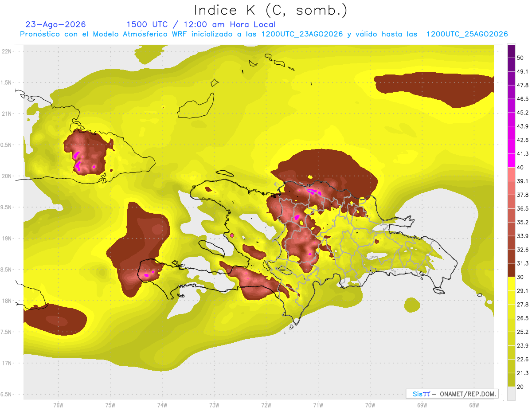Click the light gray colorbar segment below 20
Viewport: 532px width, 411px height.
512,393
